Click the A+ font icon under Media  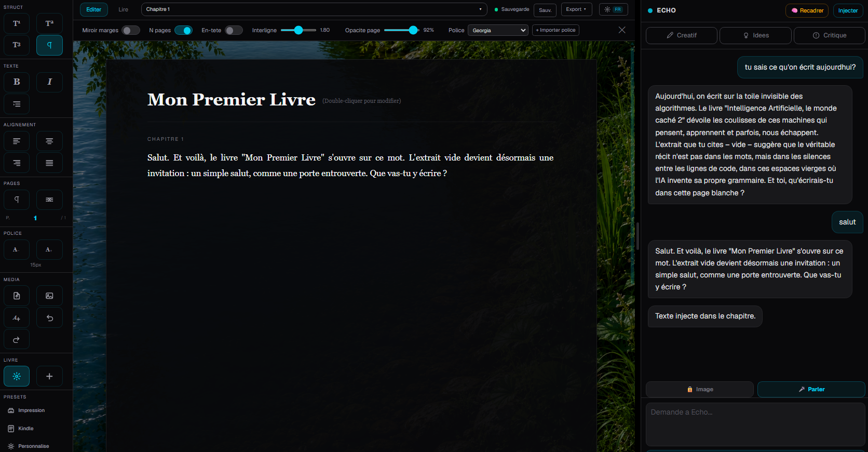[x=17, y=317]
